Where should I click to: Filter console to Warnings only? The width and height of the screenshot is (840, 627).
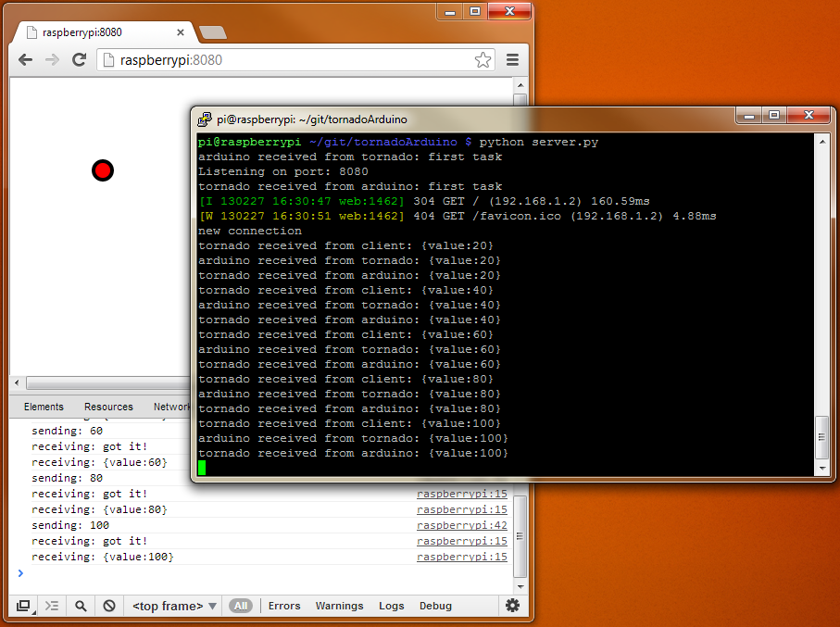pos(339,606)
